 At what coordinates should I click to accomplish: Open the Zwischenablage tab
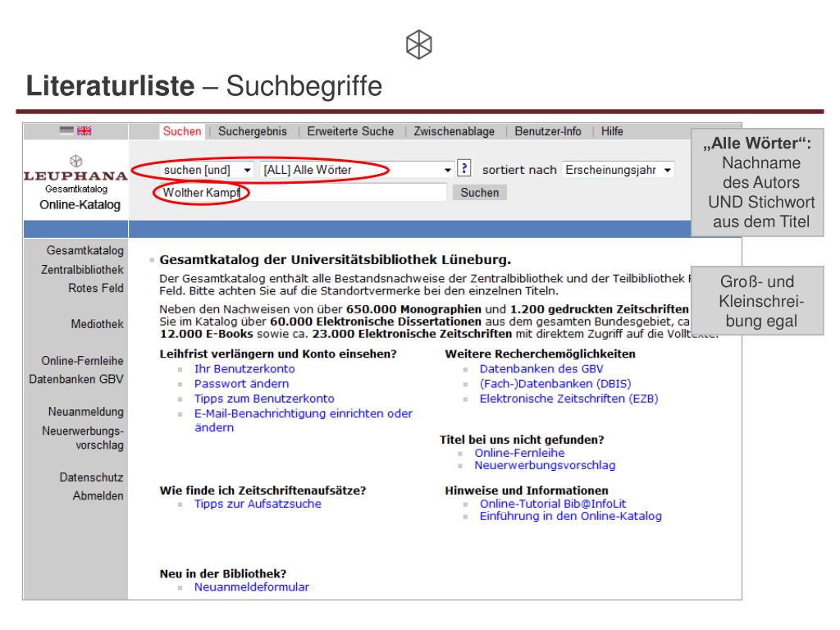tap(454, 131)
